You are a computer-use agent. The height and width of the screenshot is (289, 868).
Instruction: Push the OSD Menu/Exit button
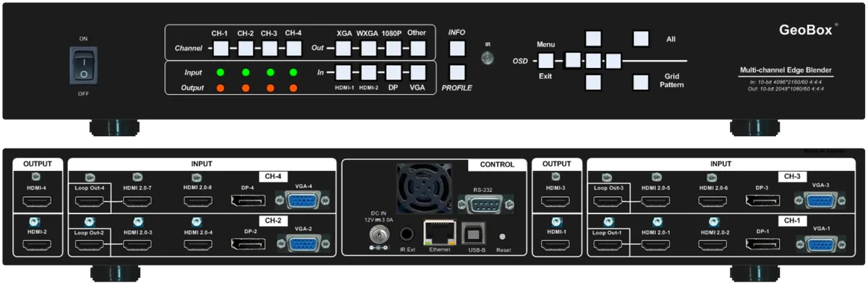click(546, 60)
